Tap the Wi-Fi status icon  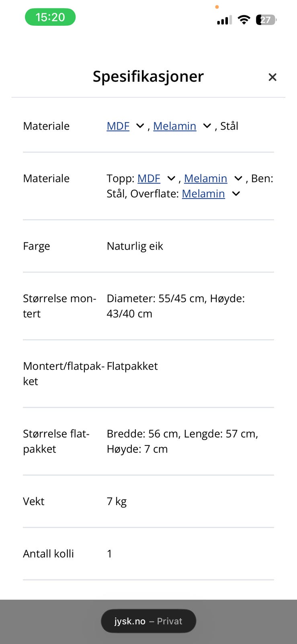tap(244, 19)
